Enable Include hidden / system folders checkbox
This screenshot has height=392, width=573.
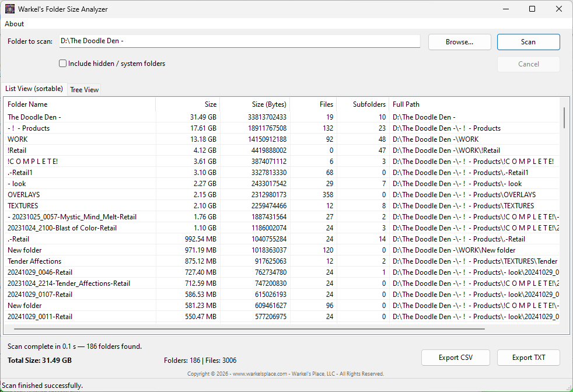63,64
